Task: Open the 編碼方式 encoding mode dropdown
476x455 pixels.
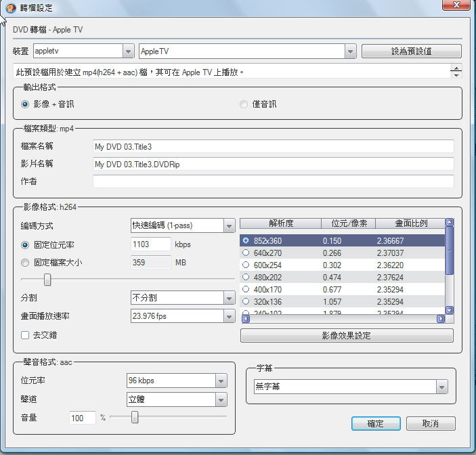Action: point(229,225)
